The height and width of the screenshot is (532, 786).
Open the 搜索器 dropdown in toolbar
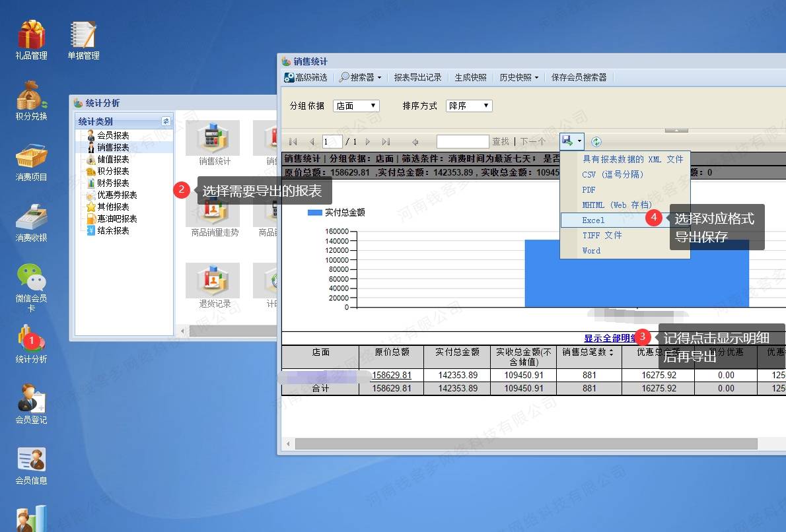(x=360, y=77)
